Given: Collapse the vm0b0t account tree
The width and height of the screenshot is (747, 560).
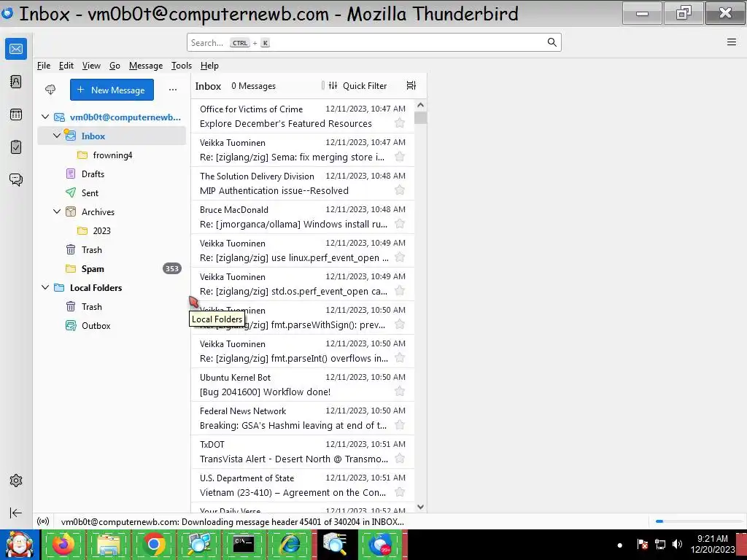Looking at the screenshot, I should coord(45,117).
